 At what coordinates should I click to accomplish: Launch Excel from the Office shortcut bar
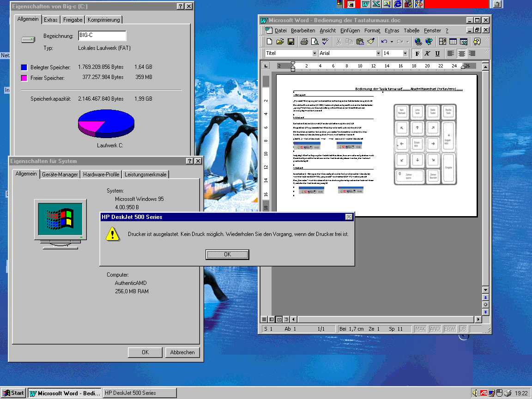[x=376, y=4]
